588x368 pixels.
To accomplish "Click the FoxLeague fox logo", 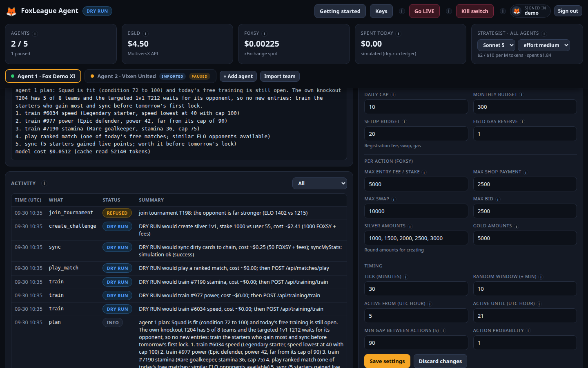I will click(x=11, y=11).
